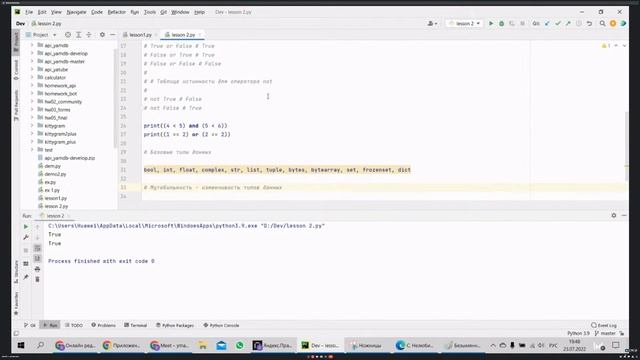Screen dimensions: 640x360
Task: Open File menu
Action: click(29, 12)
